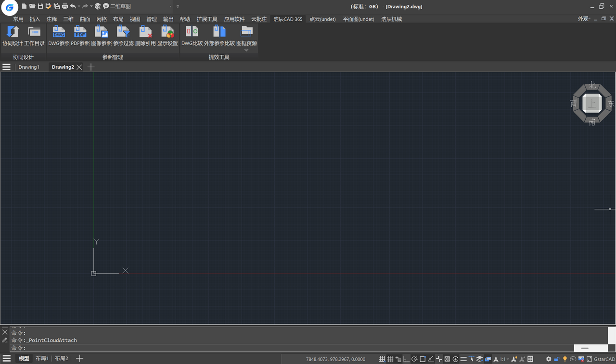Open the 插入 ribbon tab

pyautogui.click(x=35, y=19)
